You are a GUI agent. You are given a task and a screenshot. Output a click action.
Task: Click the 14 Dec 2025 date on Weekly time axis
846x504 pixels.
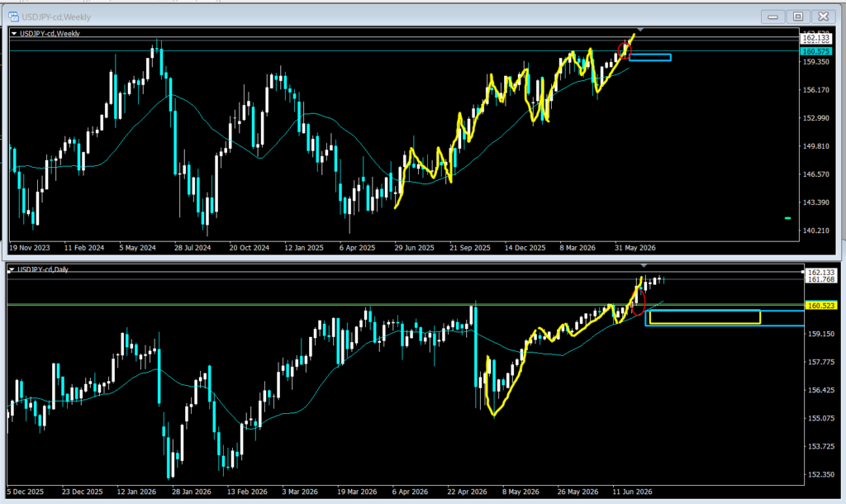[x=525, y=248]
